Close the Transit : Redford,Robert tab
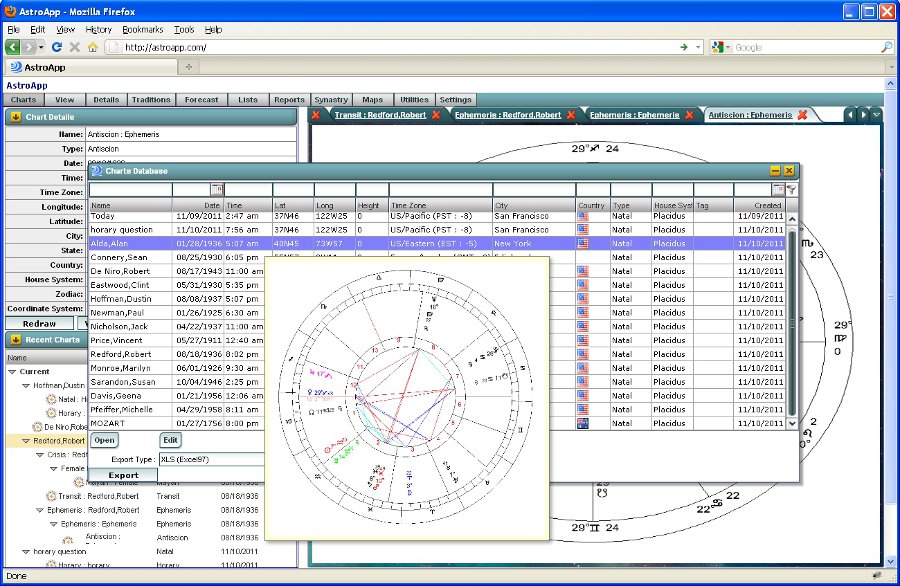The height and width of the screenshot is (586, 900). (x=436, y=115)
